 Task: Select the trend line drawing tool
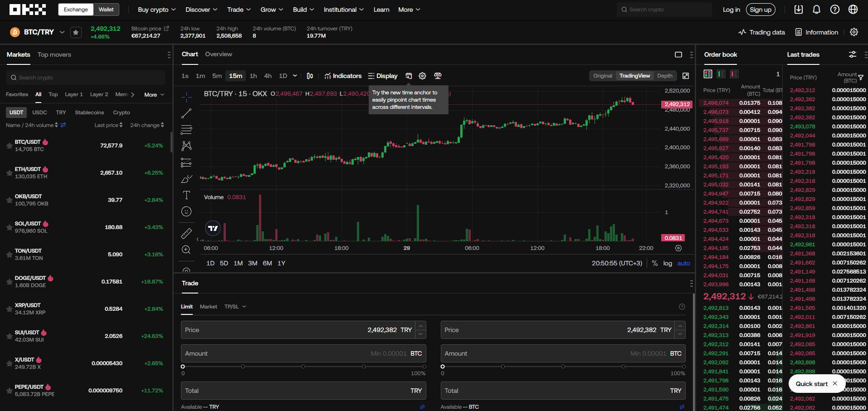coord(186,113)
